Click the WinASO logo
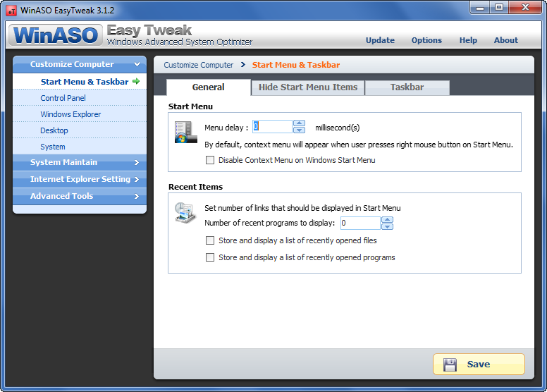This screenshot has height=392, width=547. point(56,35)
